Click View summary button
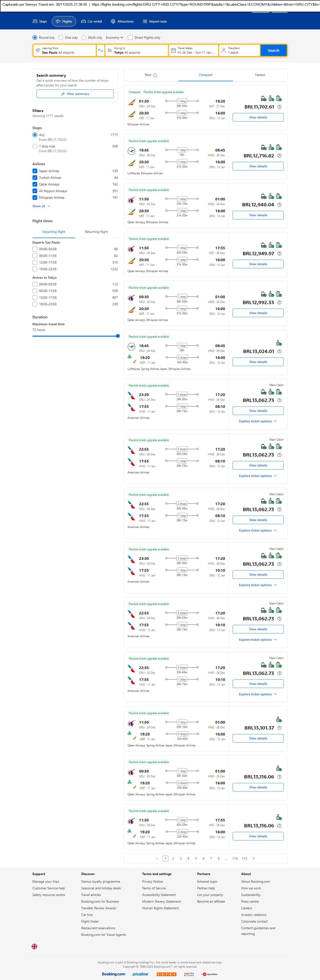Screen dimensions: 320x980 click(75, 94)
